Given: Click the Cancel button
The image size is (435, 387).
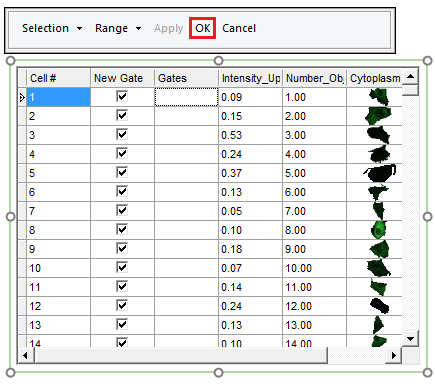Looking at the screenshot, I should 239,28.
